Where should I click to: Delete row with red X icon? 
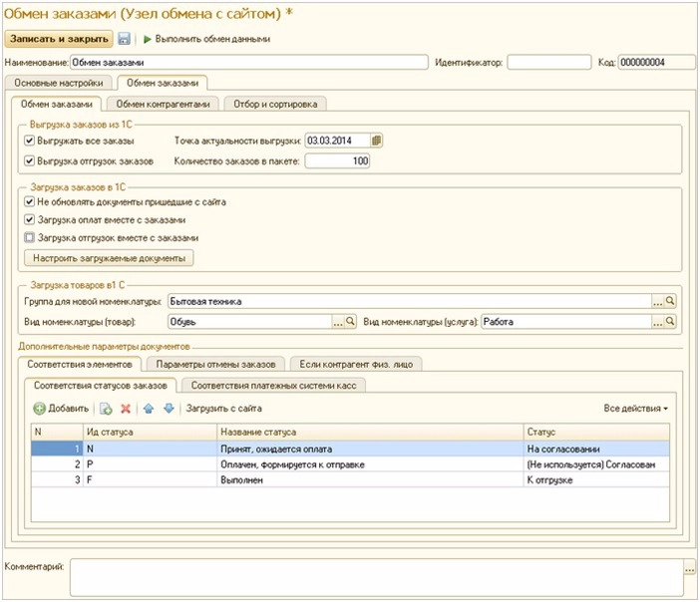[x=126, y=409]
